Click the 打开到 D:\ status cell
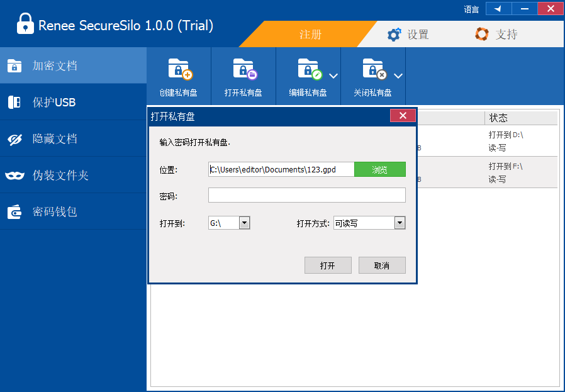565x392 pixels. [506, 135]
